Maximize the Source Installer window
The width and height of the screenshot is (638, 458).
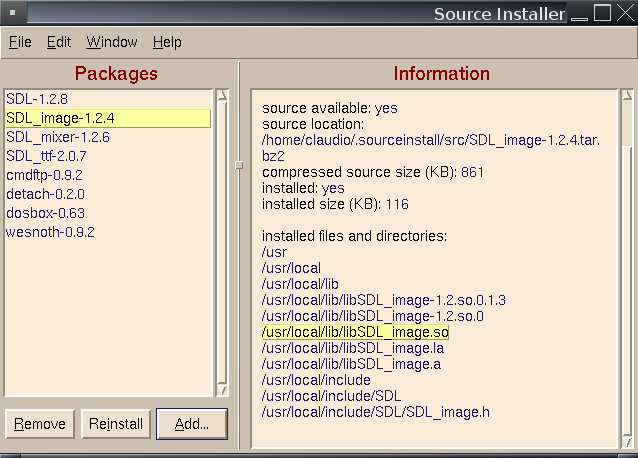pos(603,13)
